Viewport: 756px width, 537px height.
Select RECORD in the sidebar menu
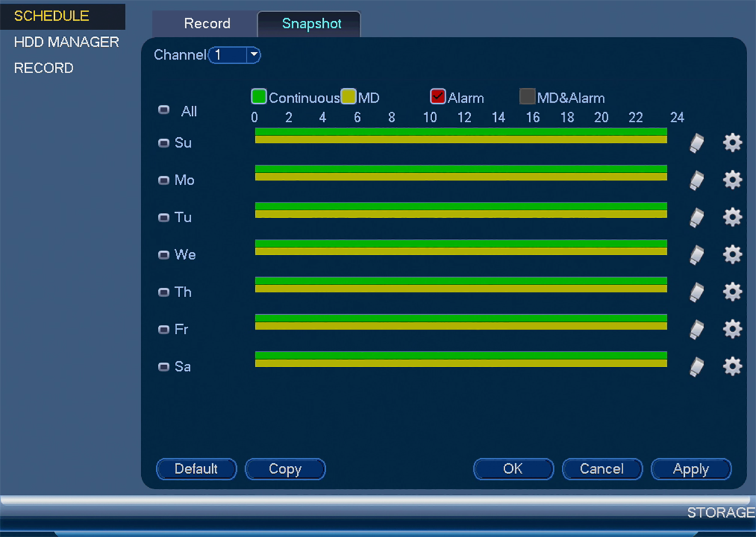pyautogui.click(x=43, y=68)
